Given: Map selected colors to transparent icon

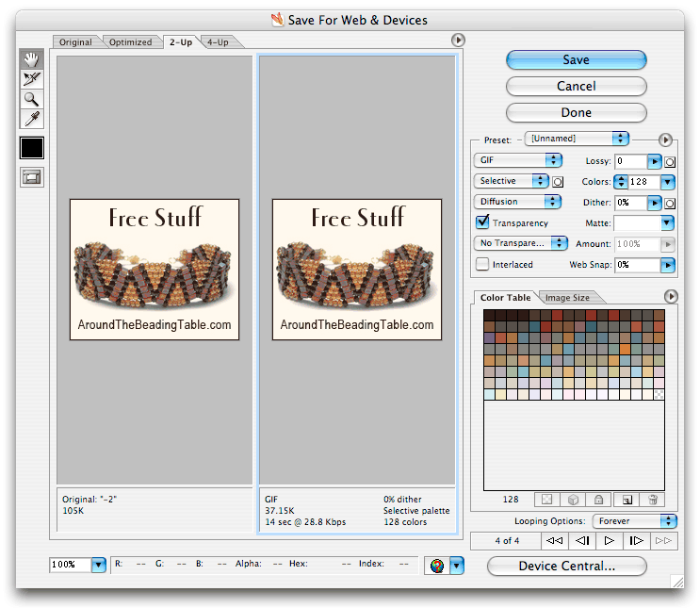Looking at the screenshot, I should click(x=546, y=500).
